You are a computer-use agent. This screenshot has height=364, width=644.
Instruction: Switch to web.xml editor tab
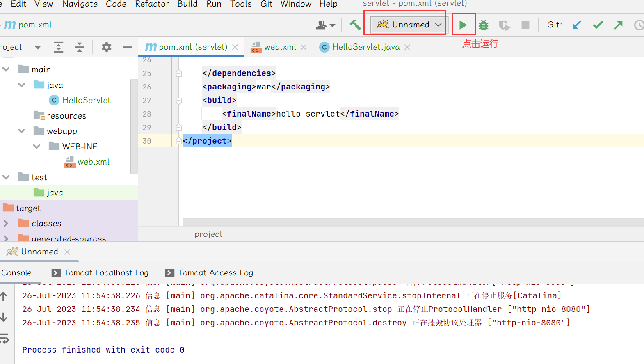pyautogui.click(x=280, y=47)
